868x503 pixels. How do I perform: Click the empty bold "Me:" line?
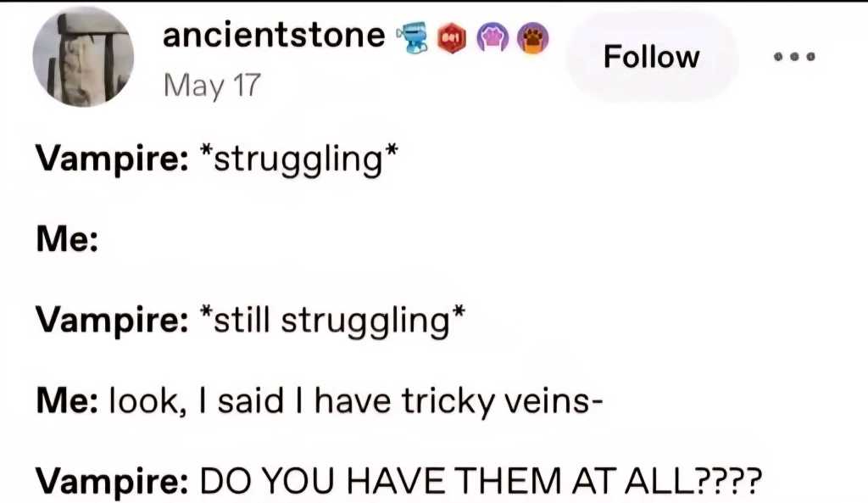tap(67, 241)
